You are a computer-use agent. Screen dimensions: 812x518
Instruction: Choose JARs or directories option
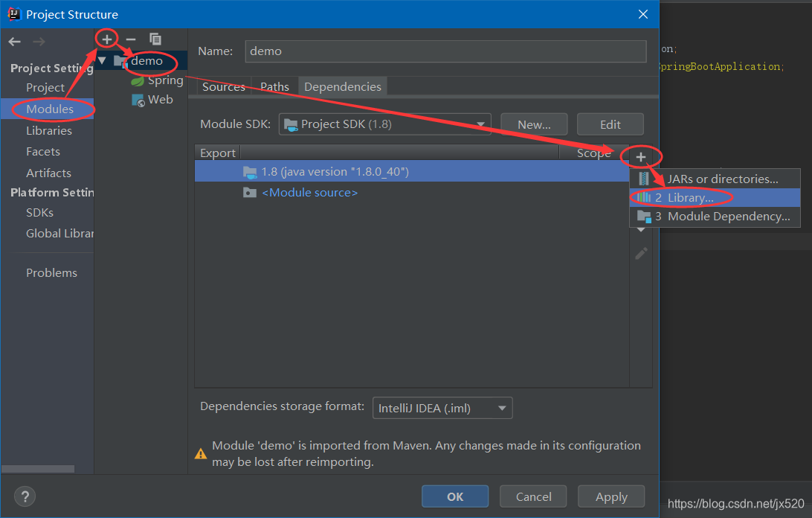pos(715,179)
